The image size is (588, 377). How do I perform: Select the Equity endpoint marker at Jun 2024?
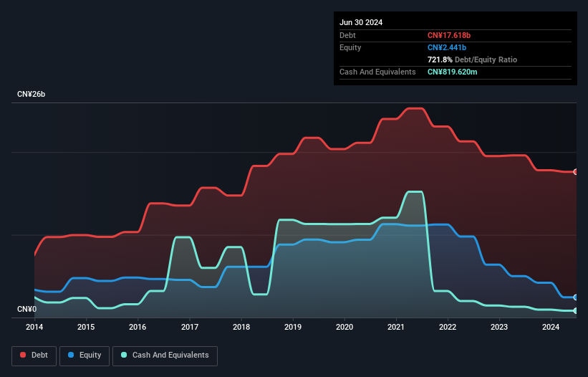click(576, 297)
